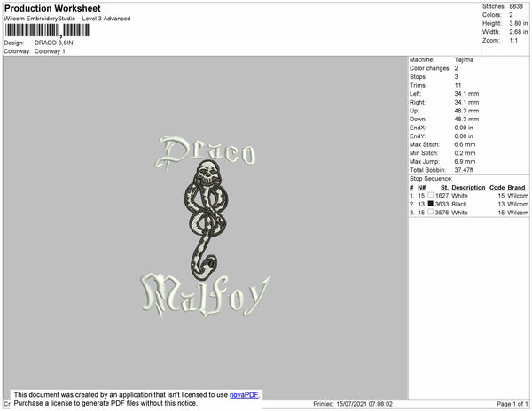Screen dimensions: 532x411
Task: Click the Left value '34.1 mm'
Action: pos(466,94)
